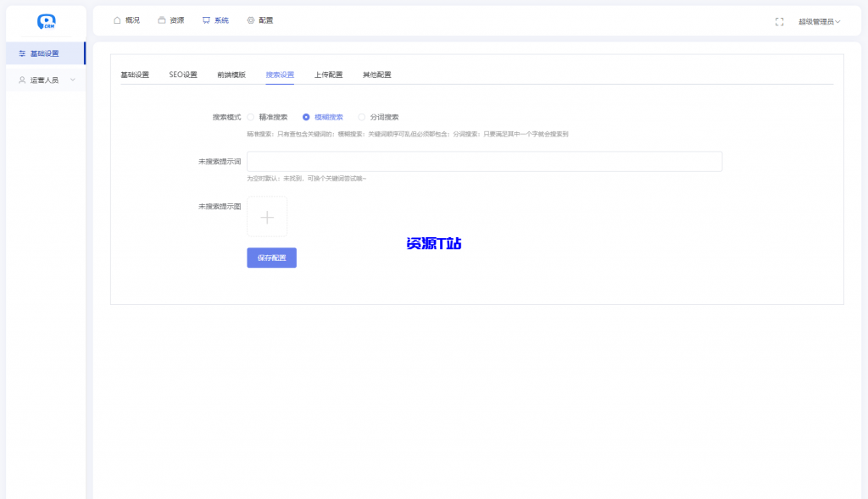Enable 分词搜索 search mode
The height and width of the screenshot is (499, 868).
(x=362, y=117)
